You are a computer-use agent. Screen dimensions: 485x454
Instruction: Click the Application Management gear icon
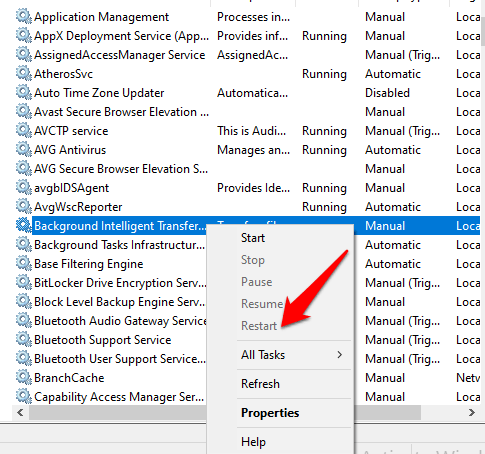[24, 17]
